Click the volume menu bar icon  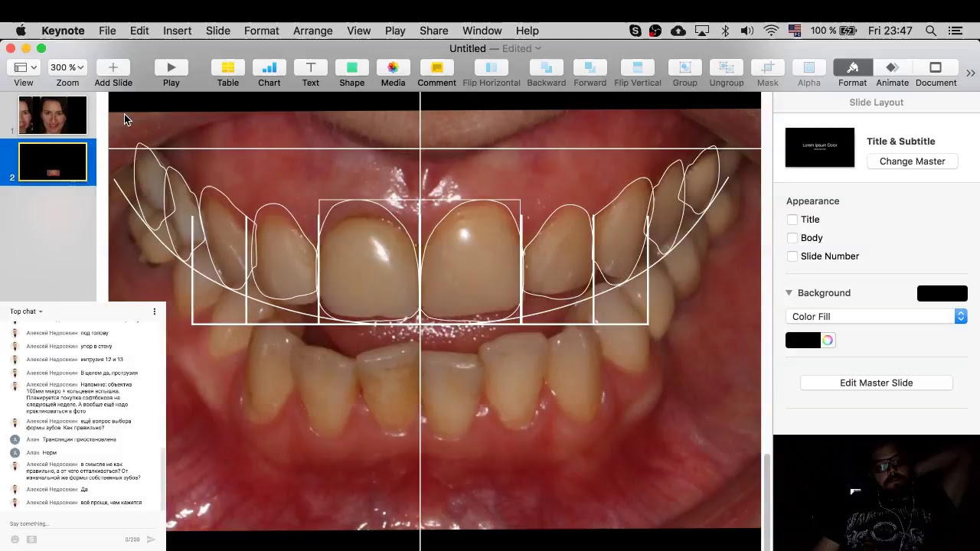tap(747, 31)
